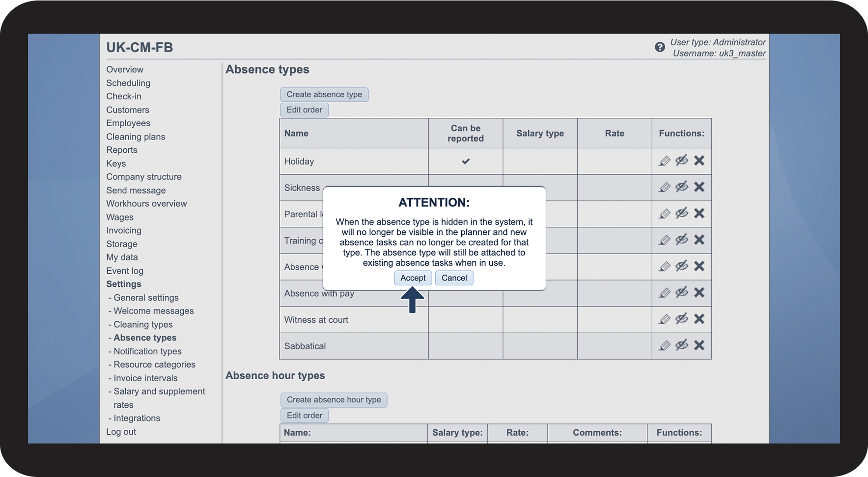Edit the Witness at court entry

[665, 319]
